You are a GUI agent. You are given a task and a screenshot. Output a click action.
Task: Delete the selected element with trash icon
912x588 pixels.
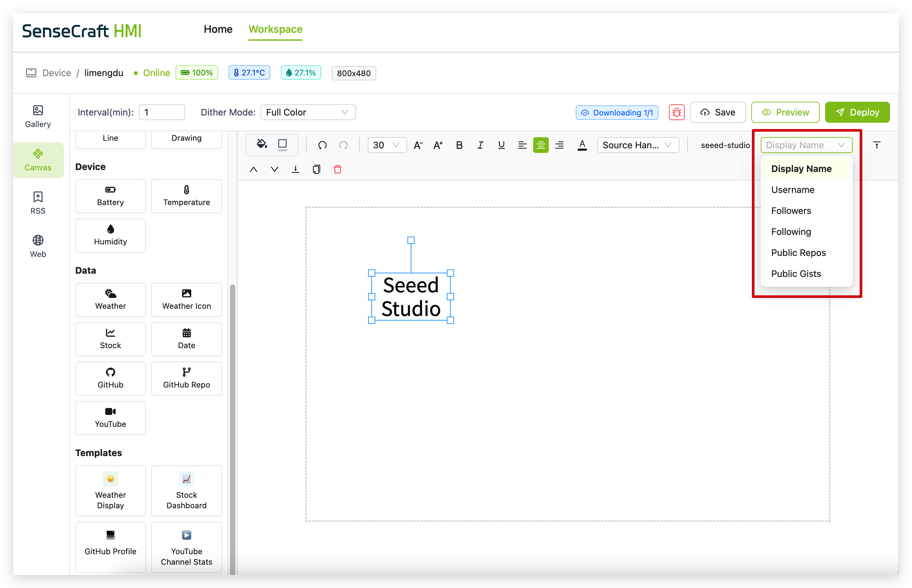tap(338, 170)
